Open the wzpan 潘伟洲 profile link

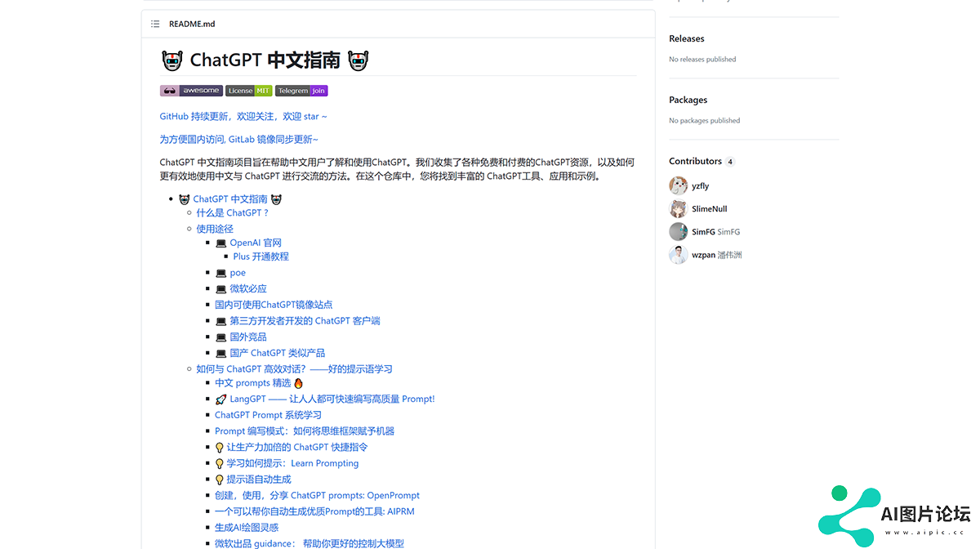click(717, 255)
